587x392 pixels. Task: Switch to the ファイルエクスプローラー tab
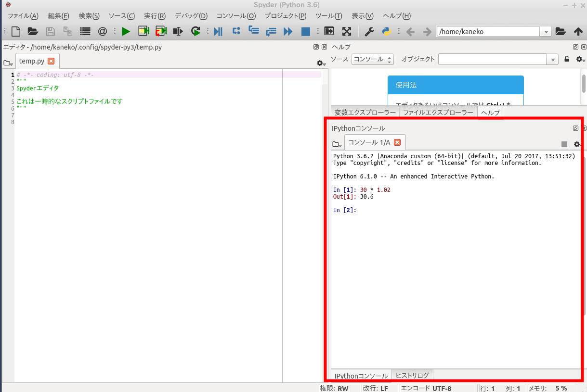(438, 113)
